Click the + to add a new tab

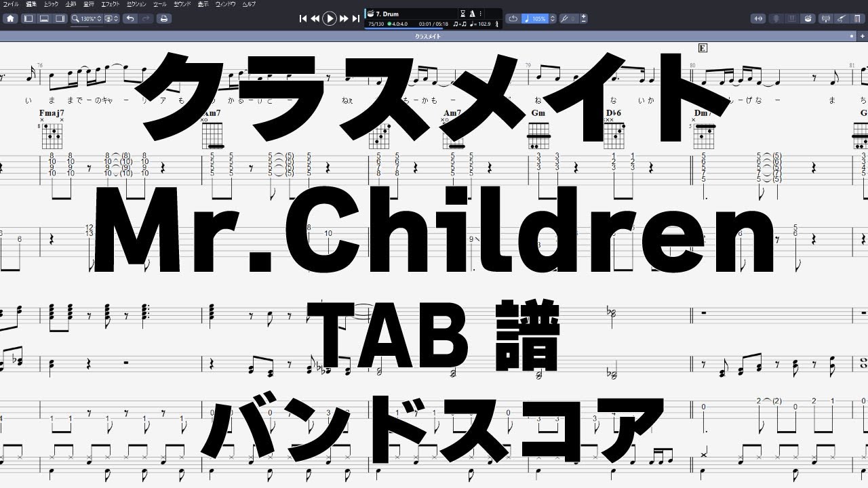(x=863, y=37)
